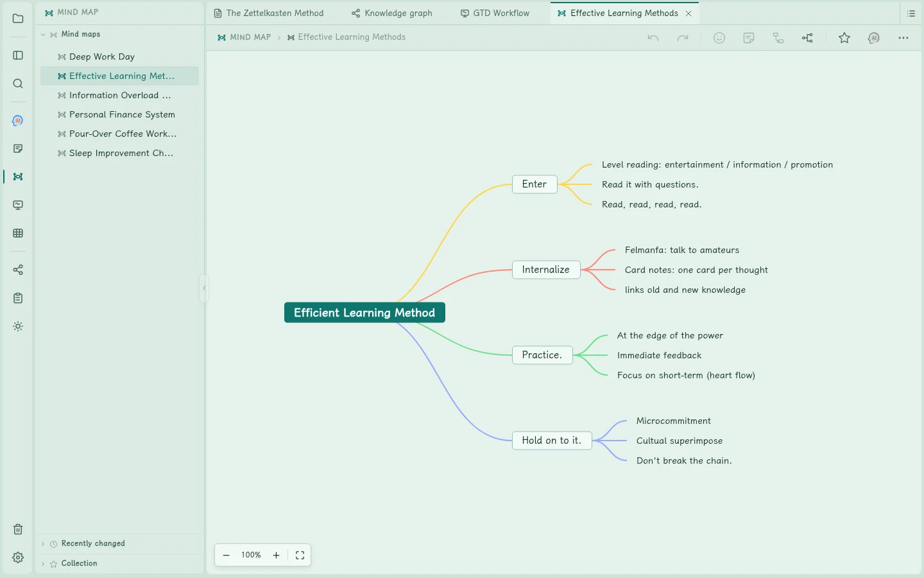Open the folder icon in the left rail
The image size is (924, 578).
[18, 19]
